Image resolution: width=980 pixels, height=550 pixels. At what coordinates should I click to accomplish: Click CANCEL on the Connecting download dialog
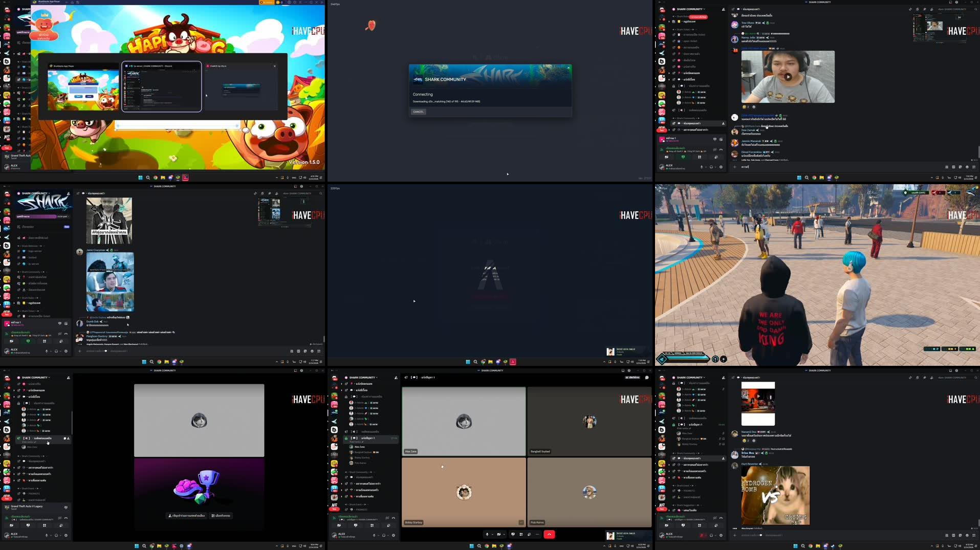pyautogui.click(x=419, y=112)
